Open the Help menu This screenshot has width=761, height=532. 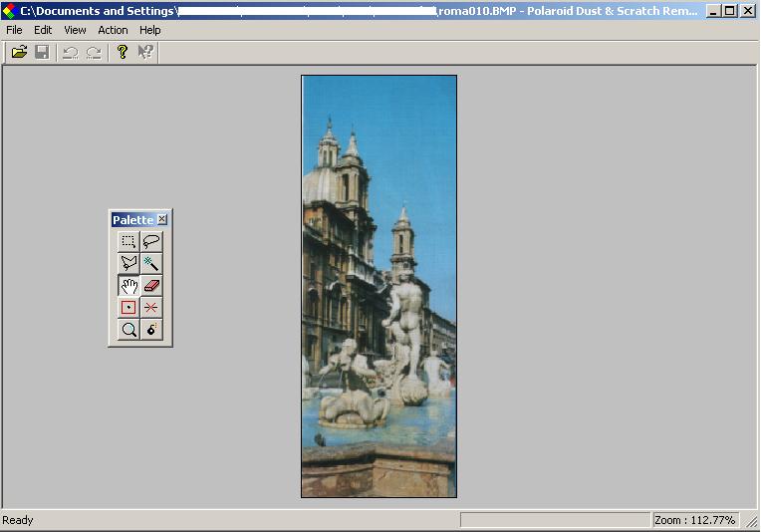pos(149,30)
